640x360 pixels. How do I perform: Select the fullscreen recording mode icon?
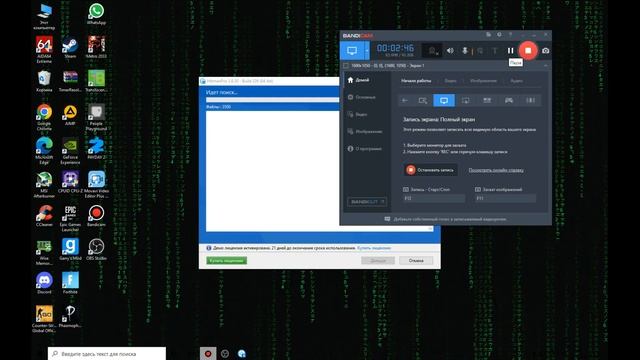pos(444,100)
